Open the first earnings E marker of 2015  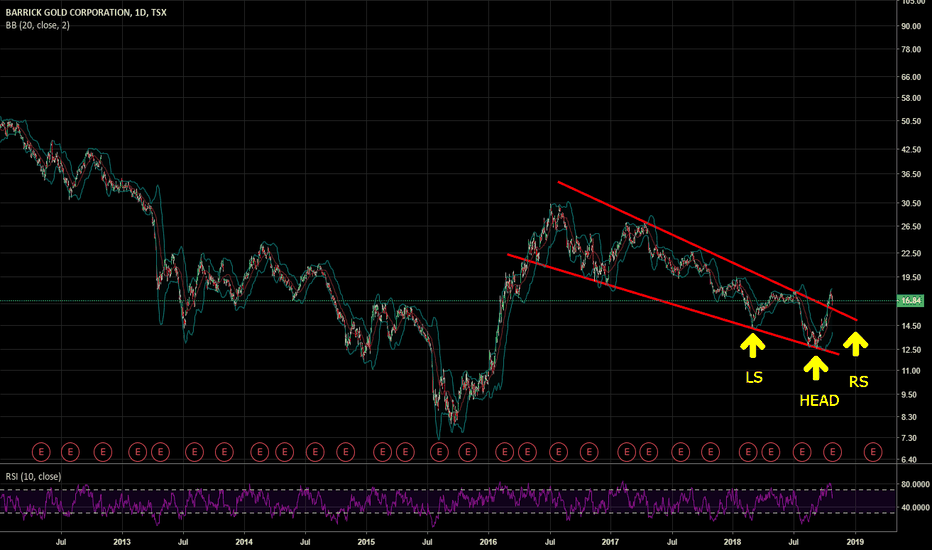(383, 452)
